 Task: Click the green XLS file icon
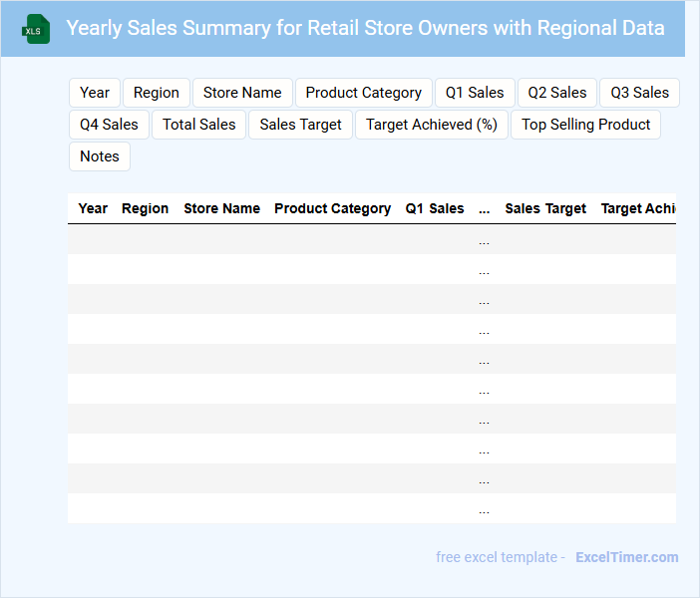click(x=36, y=29)
